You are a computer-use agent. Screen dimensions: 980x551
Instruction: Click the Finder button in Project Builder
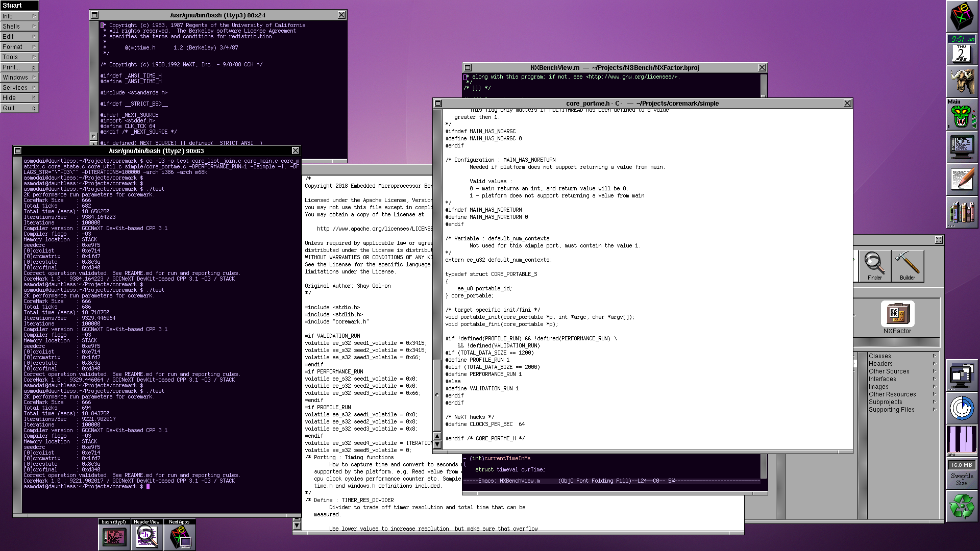click(874, 265)
